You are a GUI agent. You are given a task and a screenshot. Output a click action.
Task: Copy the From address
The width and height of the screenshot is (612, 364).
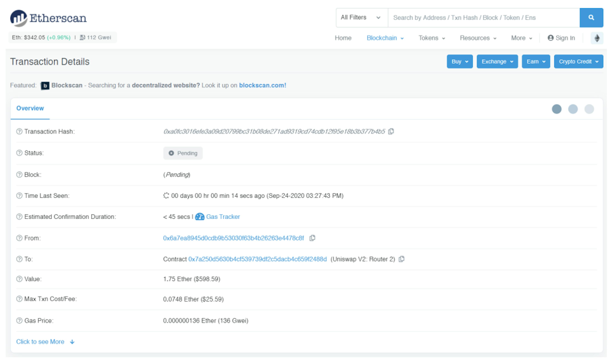312,238
